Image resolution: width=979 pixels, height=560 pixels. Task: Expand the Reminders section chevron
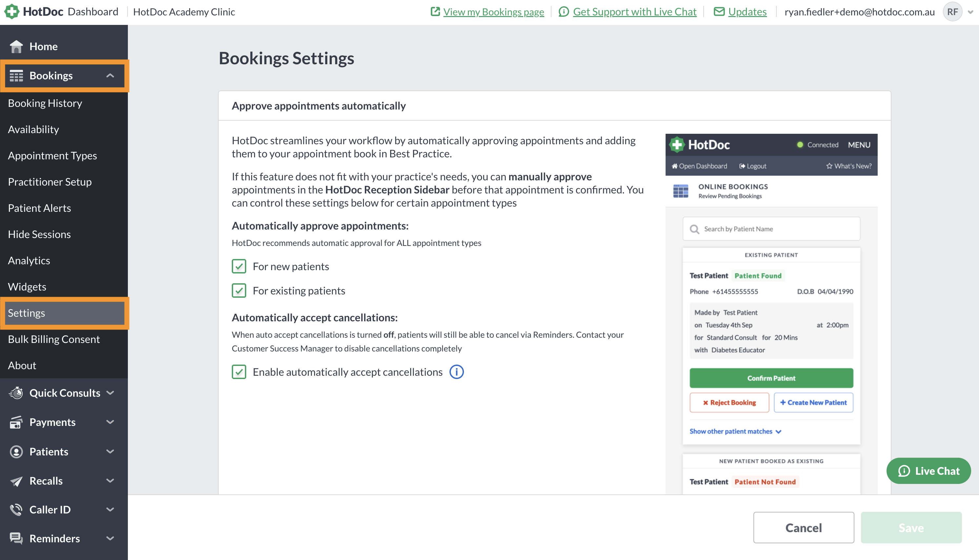click(110, 538)
